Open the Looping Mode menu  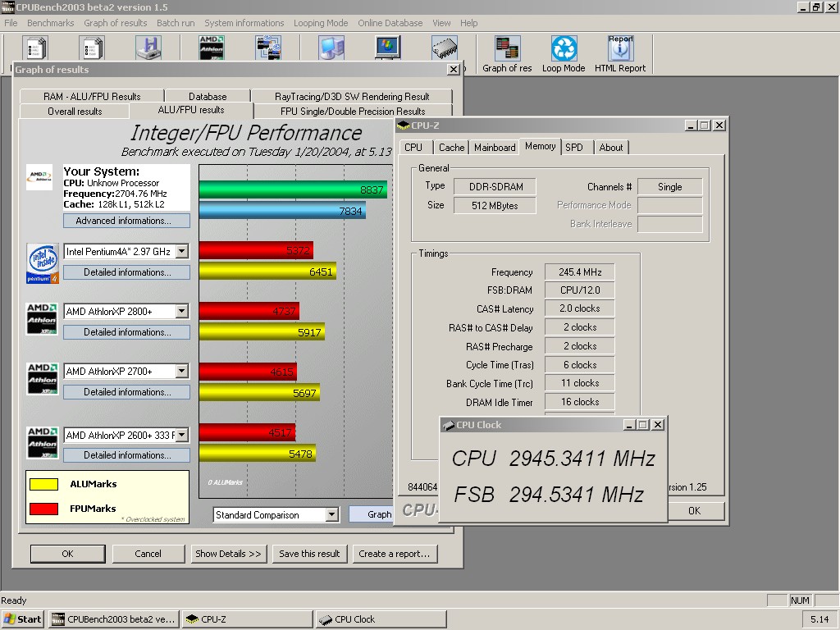[321, 23]
